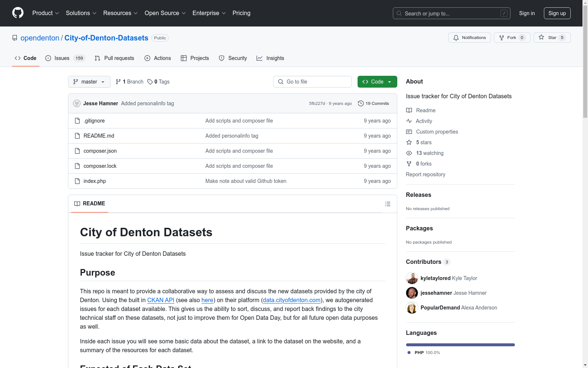Click the branch icon beside 1 Branch

pyautogui.click(x=118, y=82)
